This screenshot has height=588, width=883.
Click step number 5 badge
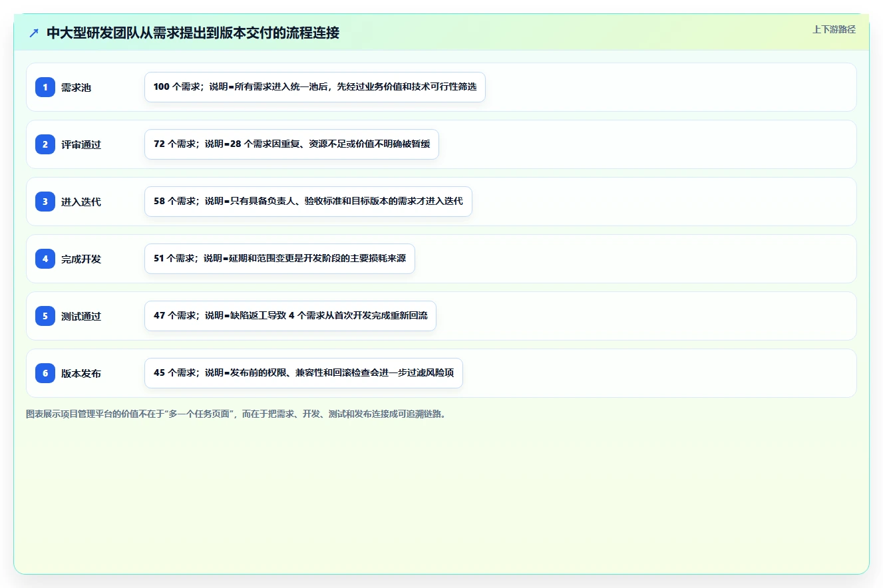pyautogui.click(x=45, y=316)
